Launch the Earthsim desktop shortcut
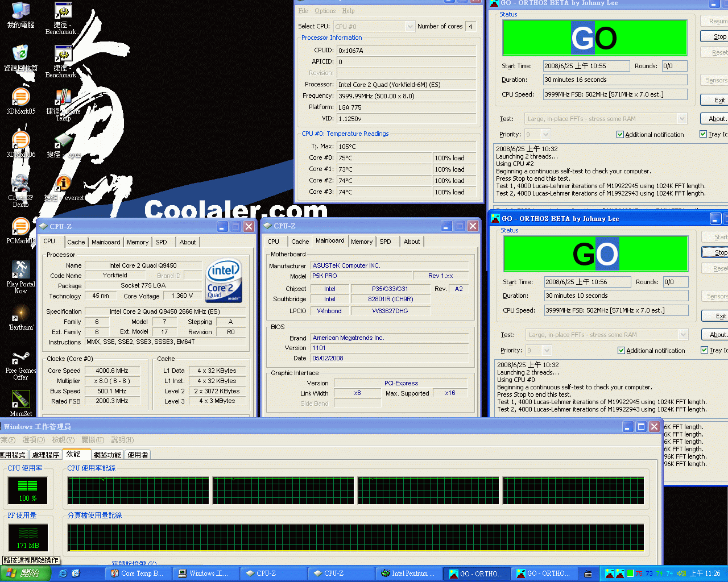The image size is (728, 582). click(x=20, y=317)
